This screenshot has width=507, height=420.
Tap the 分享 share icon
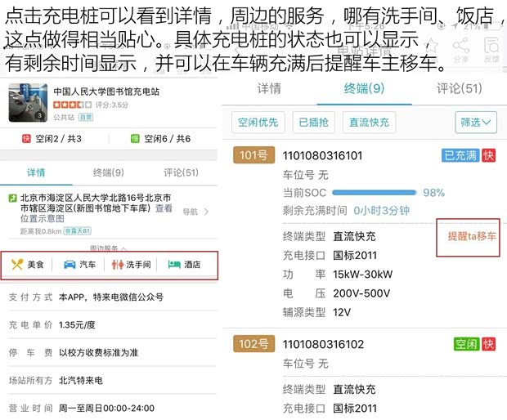(x=460, y=47)
